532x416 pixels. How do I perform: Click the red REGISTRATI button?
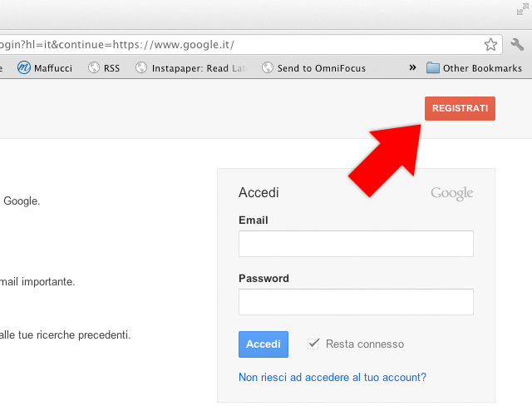[x=460, y=109]
